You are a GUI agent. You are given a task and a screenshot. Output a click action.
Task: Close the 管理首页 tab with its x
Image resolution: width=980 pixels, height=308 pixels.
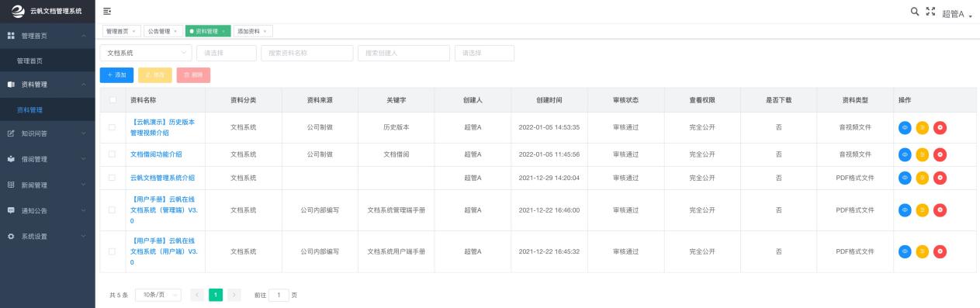133,31
